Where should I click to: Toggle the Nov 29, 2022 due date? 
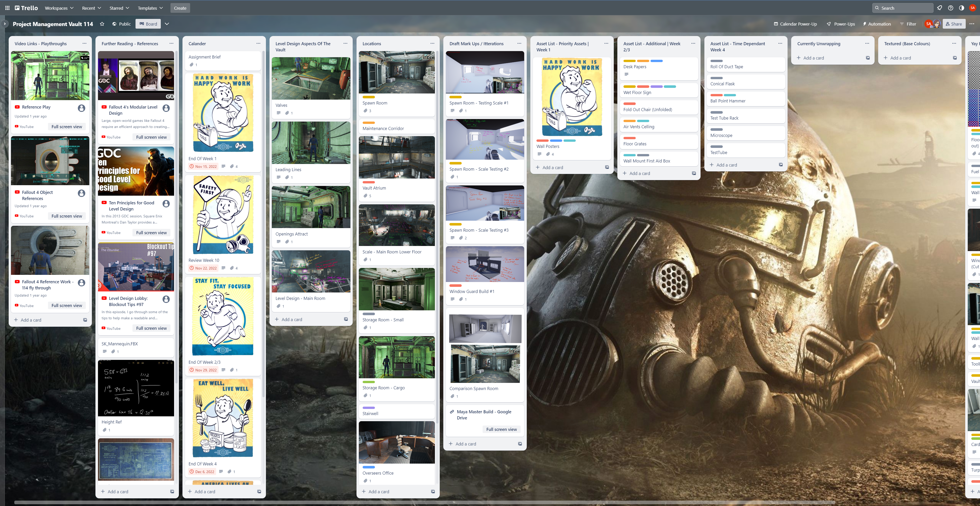coord(203,370)
